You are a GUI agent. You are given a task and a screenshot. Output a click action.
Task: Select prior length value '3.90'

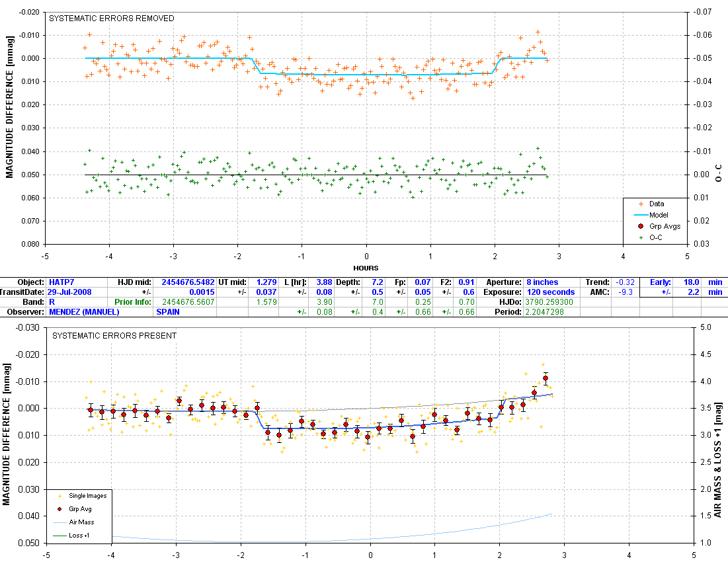tap(324, 302)
